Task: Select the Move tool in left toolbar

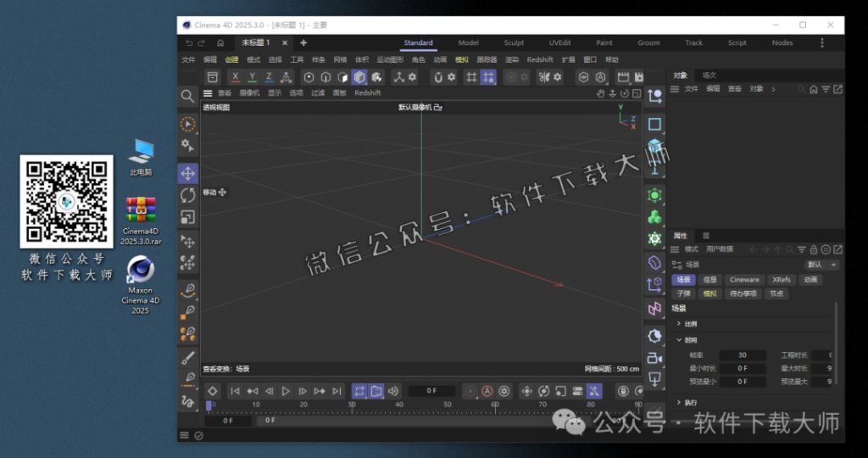Action: pos(187,173)
